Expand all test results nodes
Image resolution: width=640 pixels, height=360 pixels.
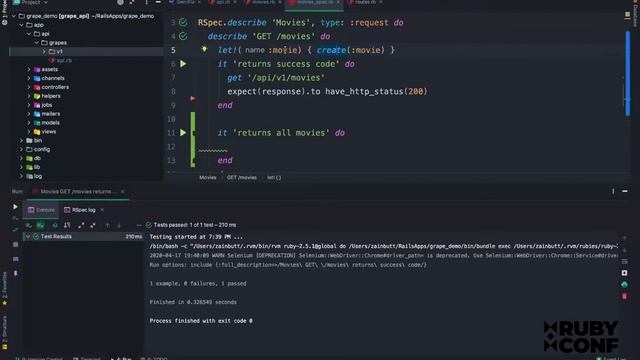tap(81, 225)
